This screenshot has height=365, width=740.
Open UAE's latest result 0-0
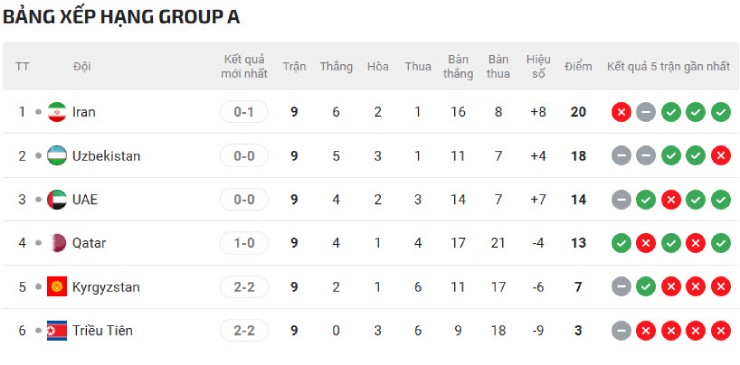[244, 199]
